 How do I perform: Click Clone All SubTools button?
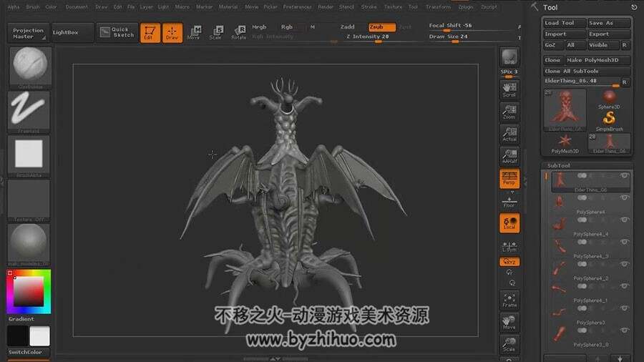point(587,71)
